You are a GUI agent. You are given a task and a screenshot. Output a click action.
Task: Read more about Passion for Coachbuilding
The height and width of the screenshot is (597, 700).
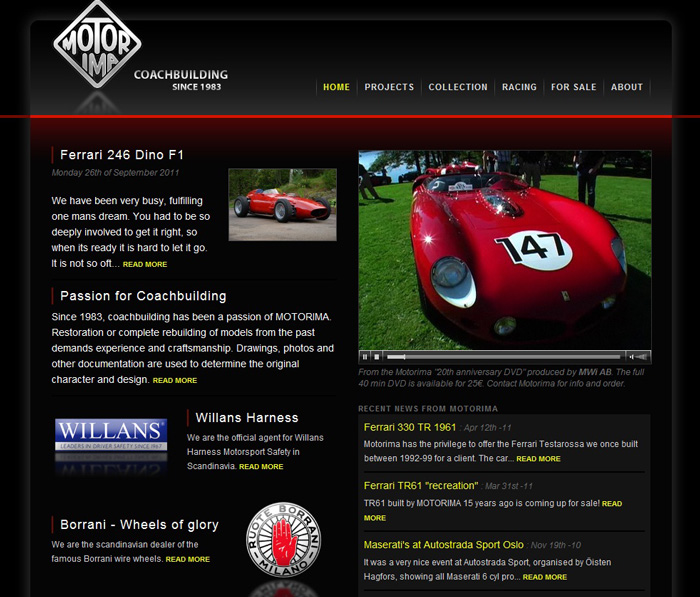pyautogui.click(x=175, y=380)
